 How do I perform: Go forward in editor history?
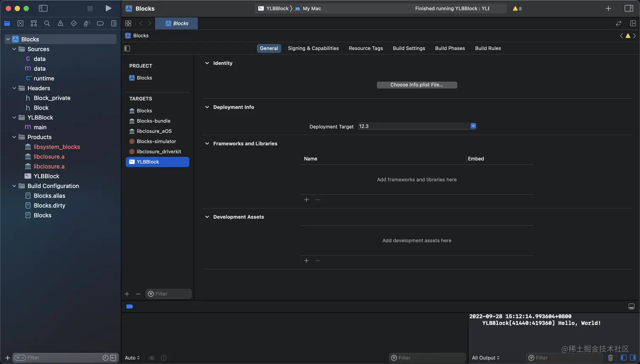149,23
